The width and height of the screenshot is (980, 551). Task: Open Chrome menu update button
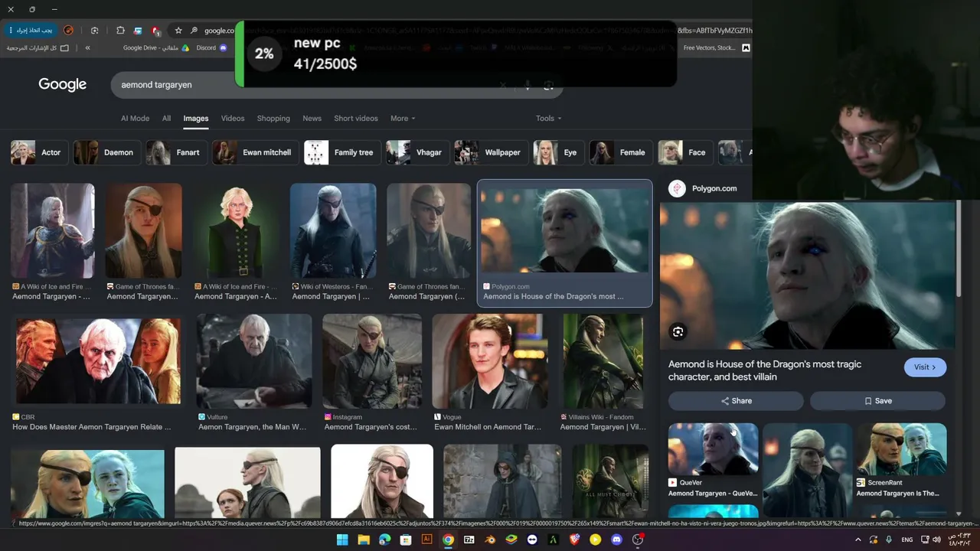click(31, 31)
